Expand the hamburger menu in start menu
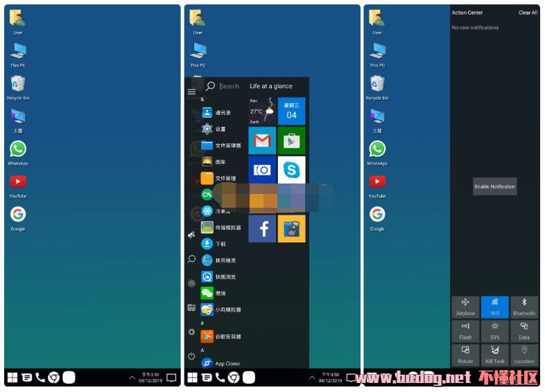This screenshot has width=545, height=392. click(x=191, y=91)
